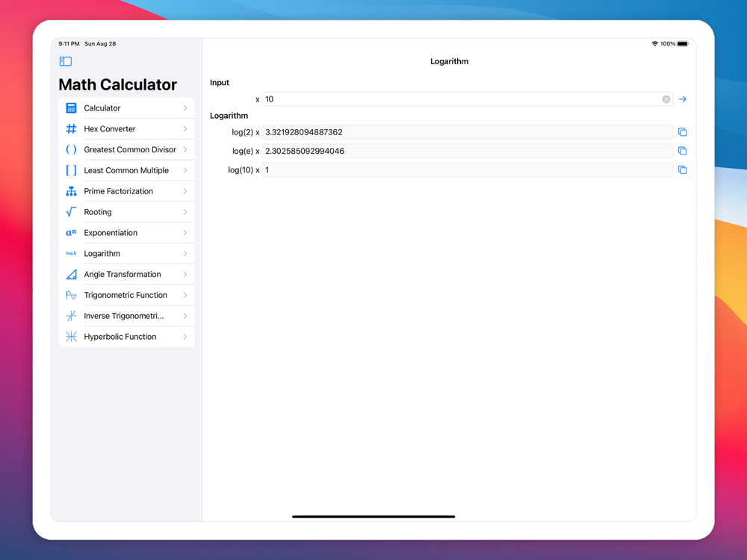Expand Rooting row chevron

coord(185,212)
